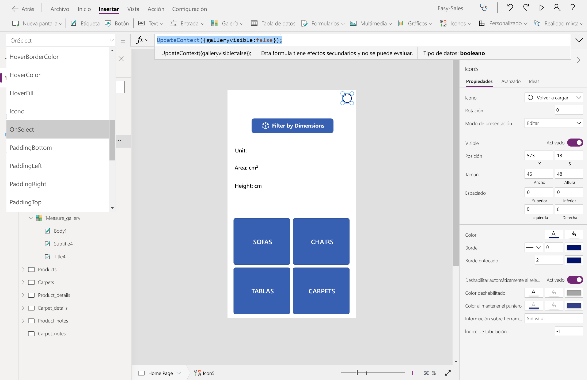
Task: Insert a Botón from the ribbon
Action: pos(117,23)
